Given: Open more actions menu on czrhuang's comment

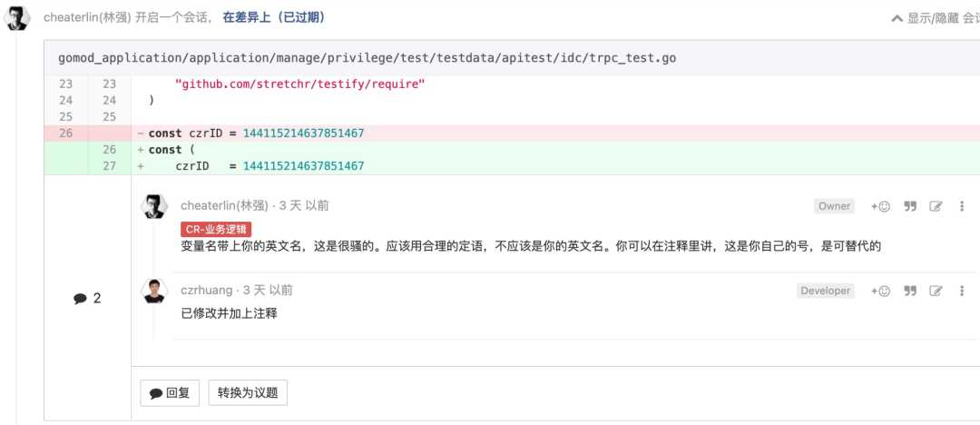Looking at the screenshot, I should pos(962,292).
